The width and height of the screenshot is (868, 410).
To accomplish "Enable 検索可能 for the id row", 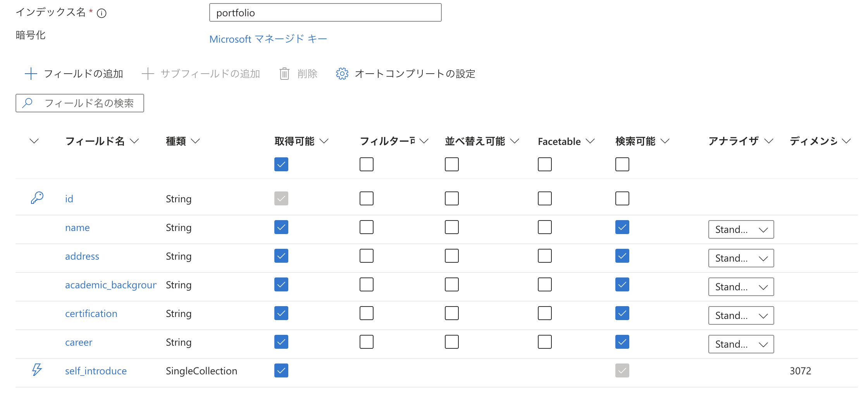I will (622, 198).
